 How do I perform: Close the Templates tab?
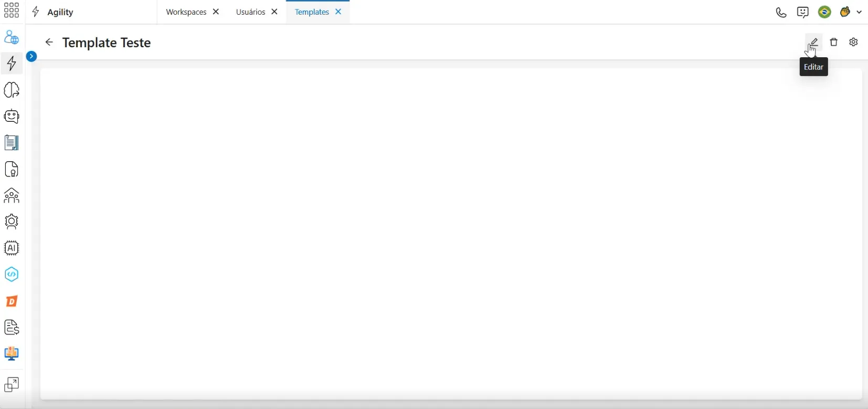point(338,12)
